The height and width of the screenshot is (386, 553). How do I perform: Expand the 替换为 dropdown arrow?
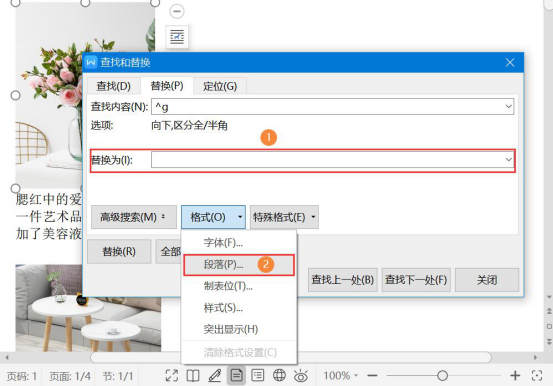[509, 160]
